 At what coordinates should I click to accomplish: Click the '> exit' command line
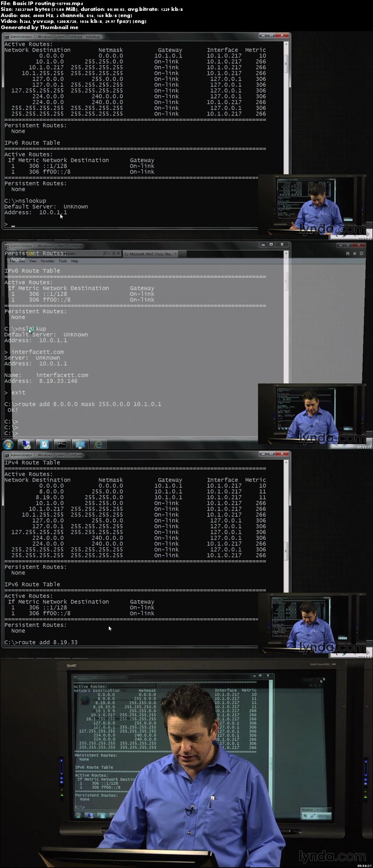[x=15, y=393]
